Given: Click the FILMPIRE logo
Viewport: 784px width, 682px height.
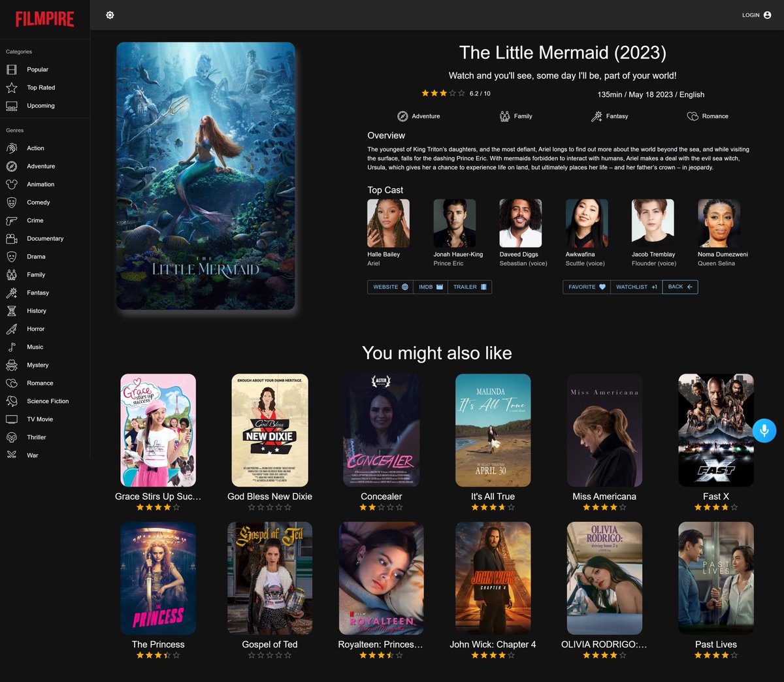Looking at the screenshot, I should [45, 19].
